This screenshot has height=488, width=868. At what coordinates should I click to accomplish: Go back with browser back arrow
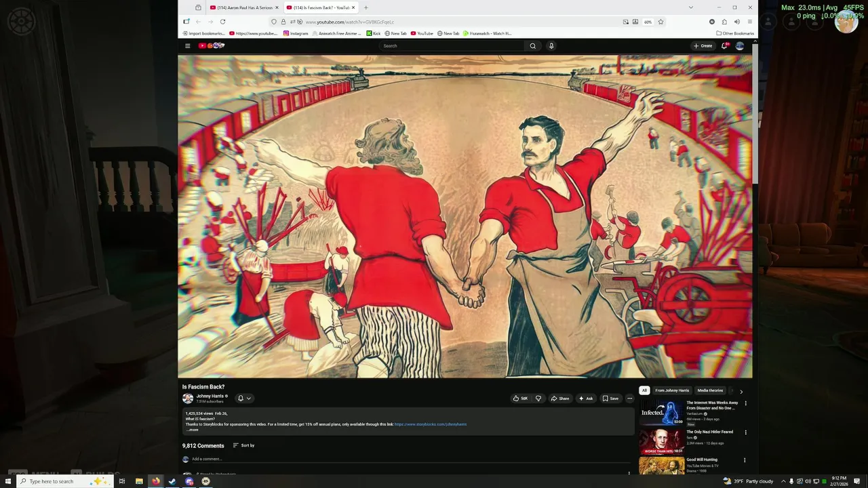click(x=198, y=22)
